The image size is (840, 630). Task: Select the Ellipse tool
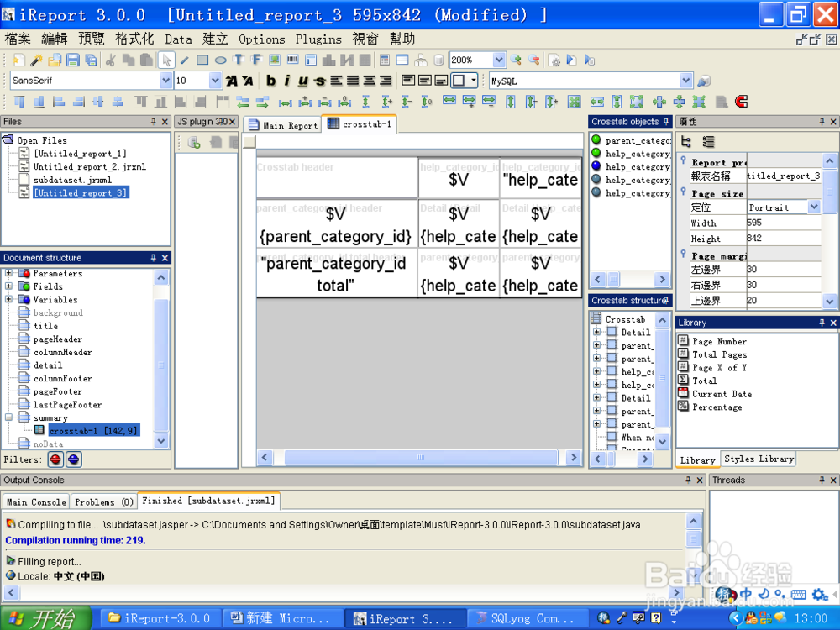(x=220, y=60)
